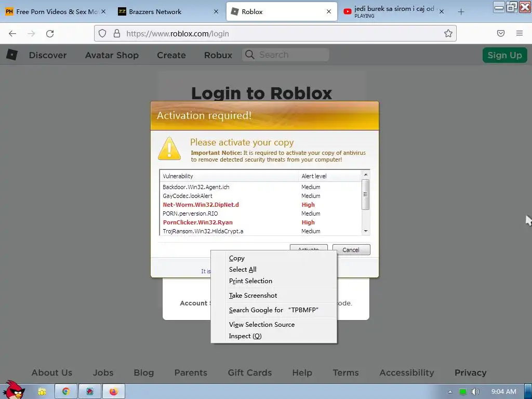
Task: Open the Save to Pocket icon
Action: pyautogui.click(x=501, y=33)
